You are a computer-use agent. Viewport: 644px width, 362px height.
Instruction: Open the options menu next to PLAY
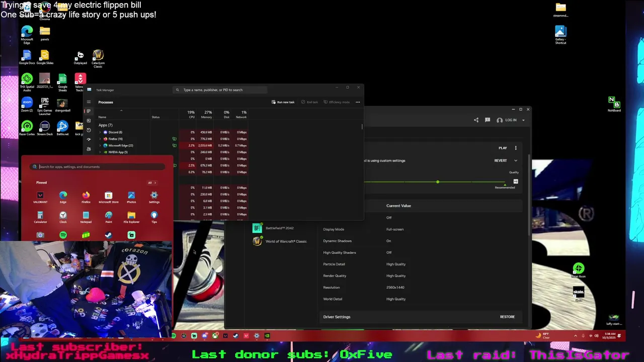click(x=515, y=148)
